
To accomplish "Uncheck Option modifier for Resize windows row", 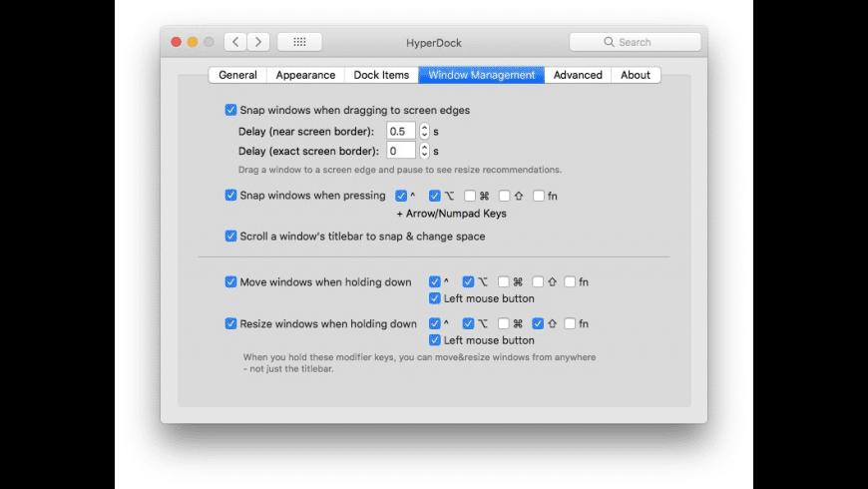I will point(468,323).
